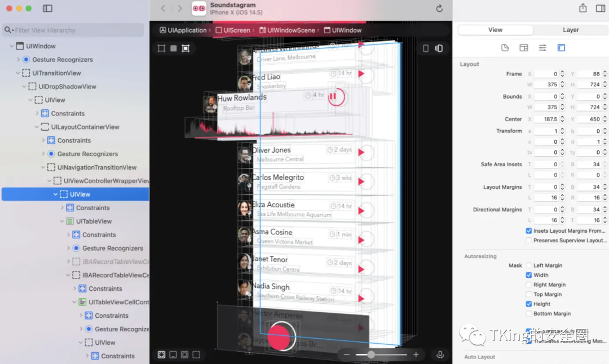Go forward with the right navigation arrow
Image resolution: width=609 pixels, height=364 pixels.
[x=179, y=8]
